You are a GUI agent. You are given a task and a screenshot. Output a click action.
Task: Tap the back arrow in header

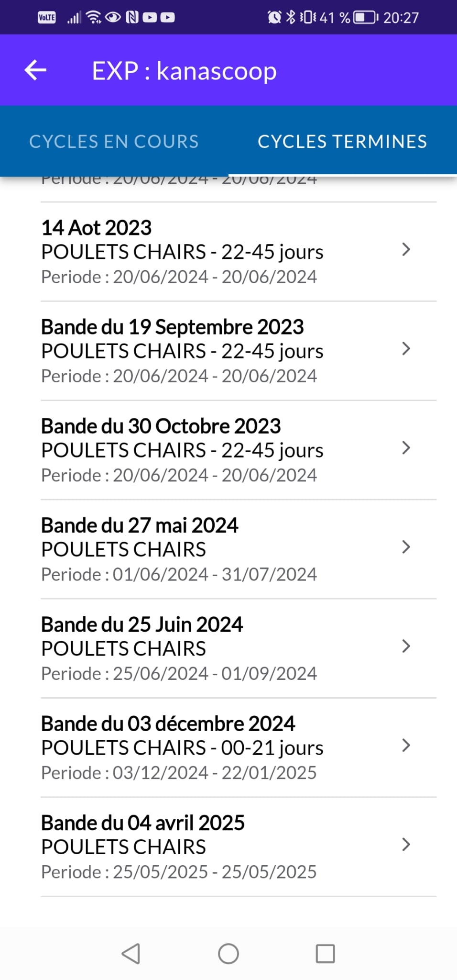click(x=35, y=70)
